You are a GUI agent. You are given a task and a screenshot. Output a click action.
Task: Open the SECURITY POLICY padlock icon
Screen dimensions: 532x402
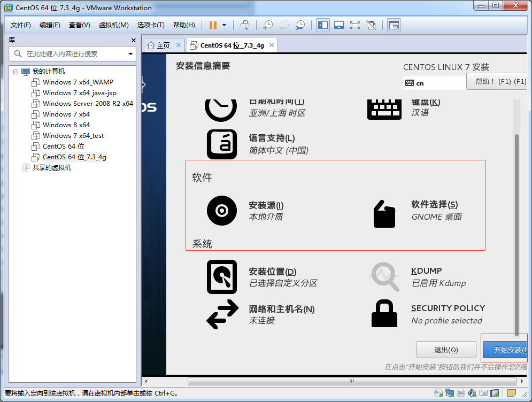click(384, 313)
